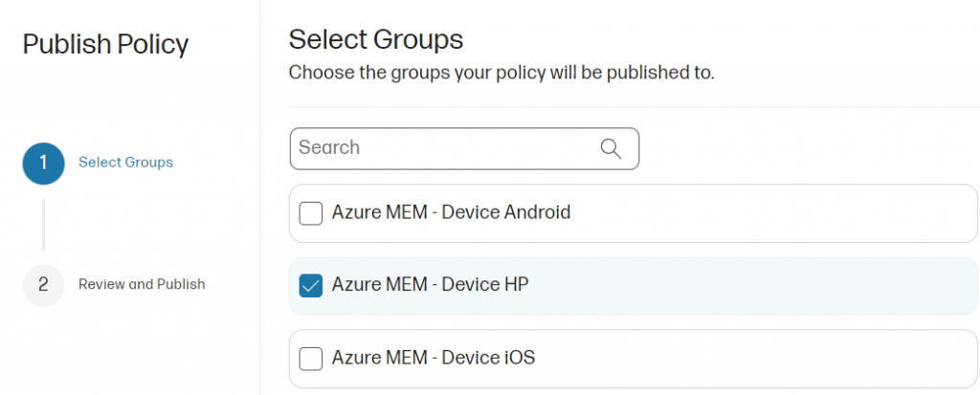The width and height of the screenshot is (980, 395).
Task: Check the Azure MEM - Device Android checkbox
Action: coord(311,213)
